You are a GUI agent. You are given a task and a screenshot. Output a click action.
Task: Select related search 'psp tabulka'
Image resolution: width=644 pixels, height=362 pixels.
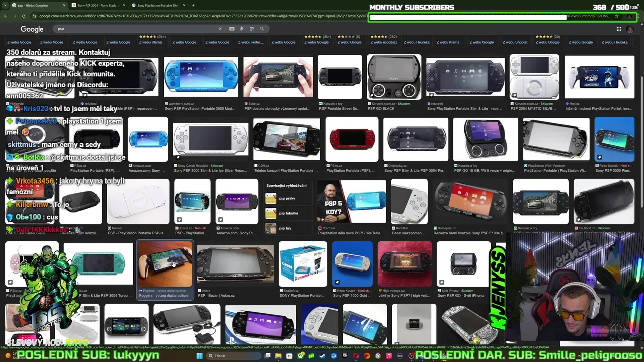(288, 213)
